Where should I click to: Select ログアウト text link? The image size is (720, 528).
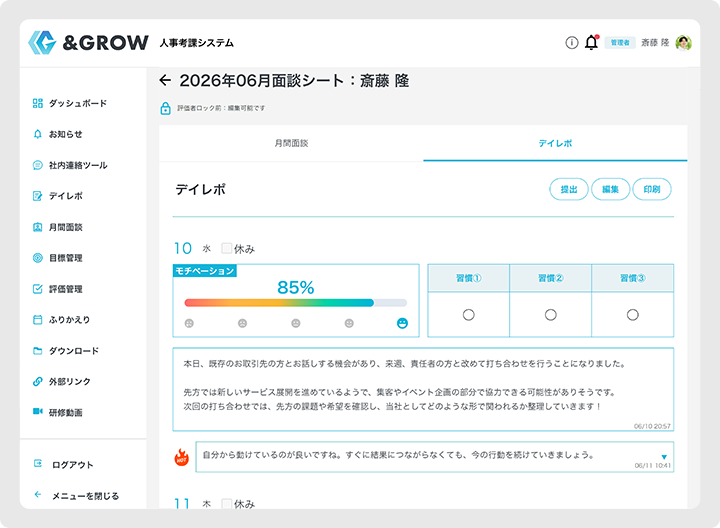coord(73,465)
